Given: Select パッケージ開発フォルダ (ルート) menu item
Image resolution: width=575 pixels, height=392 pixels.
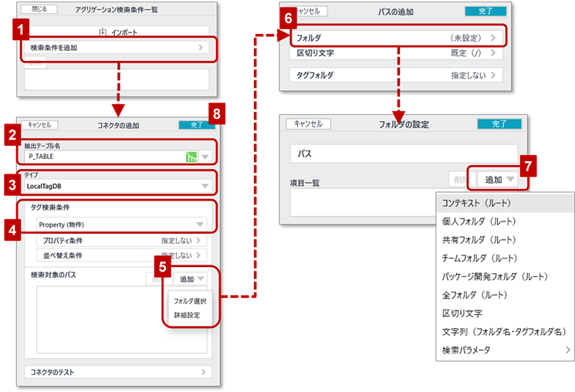Looking at the screenshot, I should click(x=505, y=276).
